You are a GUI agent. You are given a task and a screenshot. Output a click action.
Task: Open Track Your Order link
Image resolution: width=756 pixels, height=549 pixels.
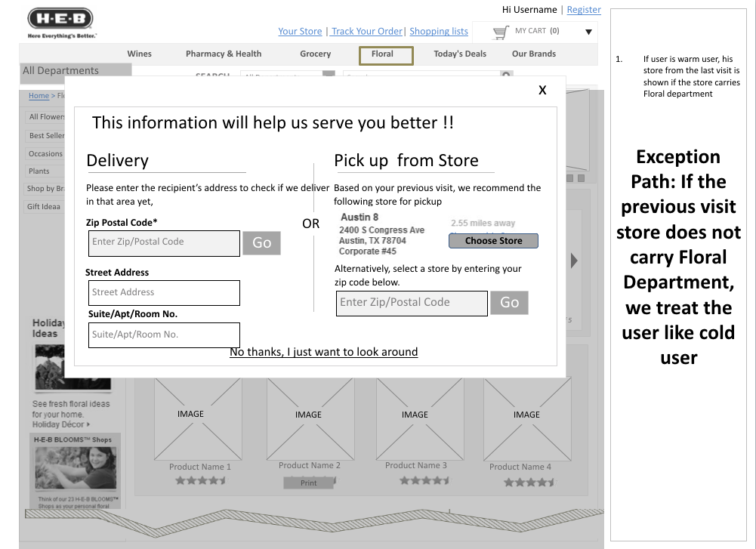pyautogui.click(x=366, y=31)
